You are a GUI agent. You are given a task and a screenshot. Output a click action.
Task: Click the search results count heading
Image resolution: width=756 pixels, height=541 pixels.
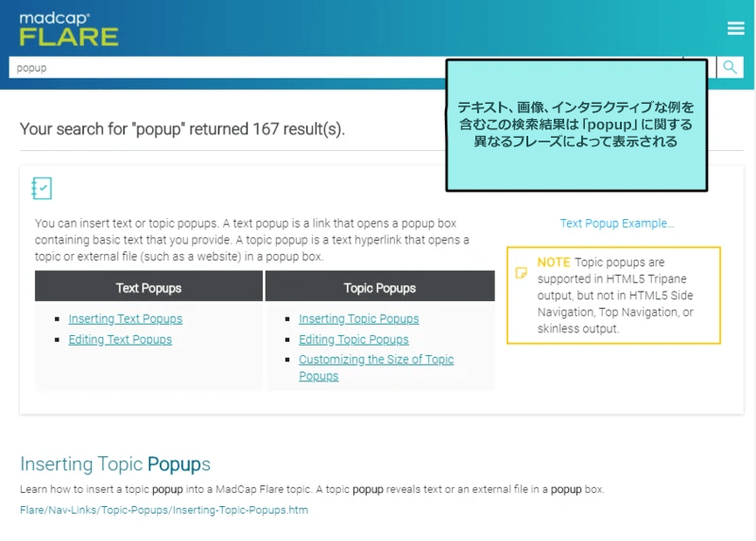pyautogui.click(x=182, y=129)
